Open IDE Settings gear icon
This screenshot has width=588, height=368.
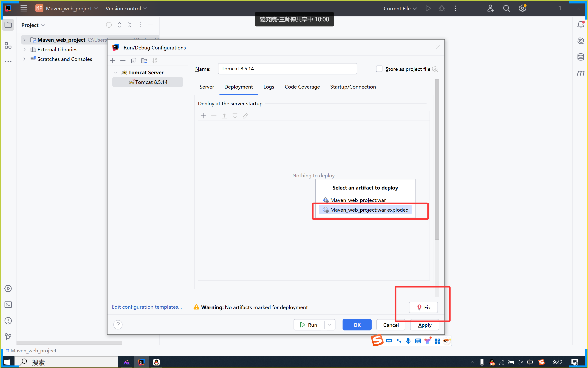point(522,9)
